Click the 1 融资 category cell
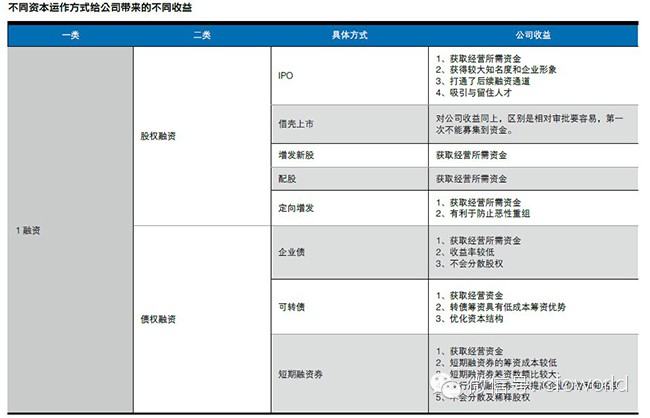This screenshot has width=650, height=418. (x=70, y=230)
